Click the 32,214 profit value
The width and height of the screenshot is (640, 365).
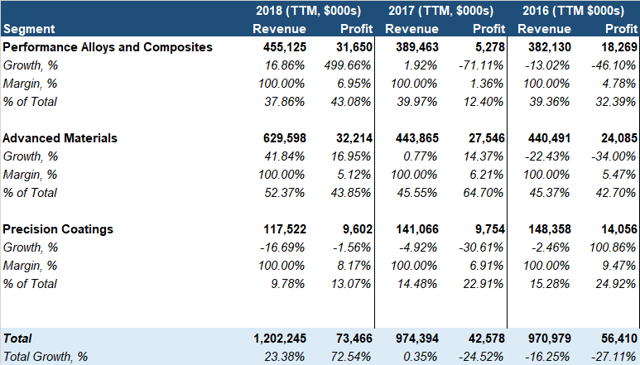pos(354,138)
